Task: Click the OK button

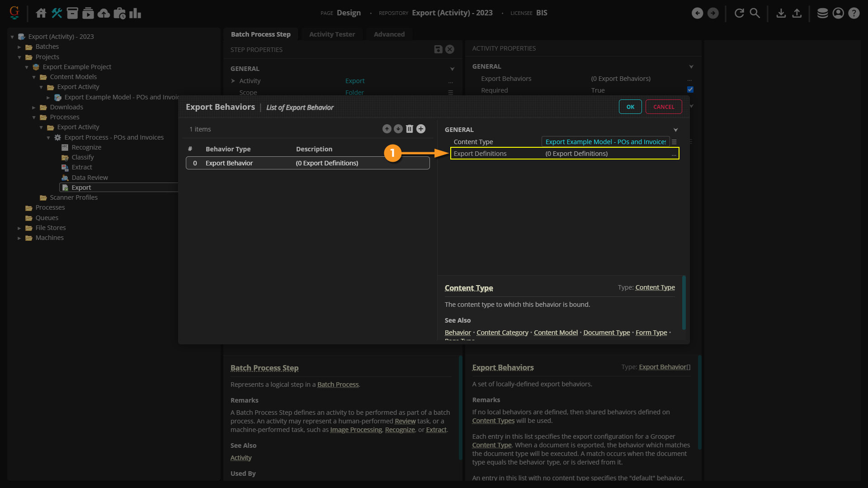Action: pyautogui.click(x=630, y=107)
